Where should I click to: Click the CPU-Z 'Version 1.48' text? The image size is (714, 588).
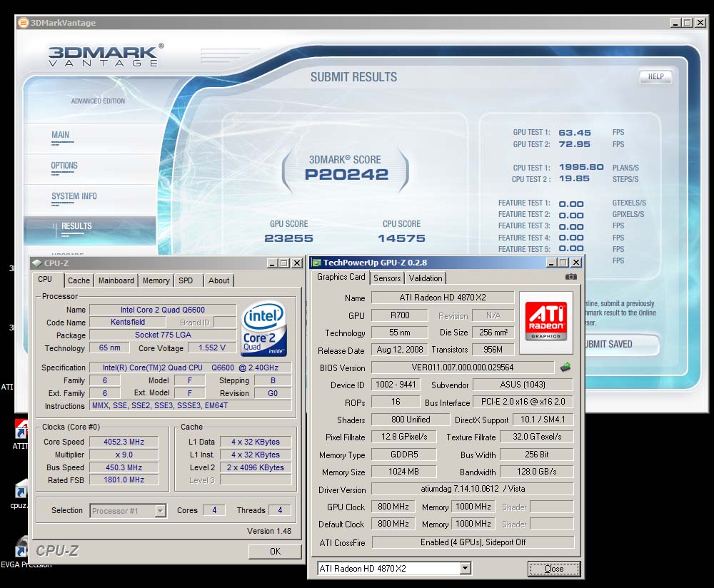[269, 531]
